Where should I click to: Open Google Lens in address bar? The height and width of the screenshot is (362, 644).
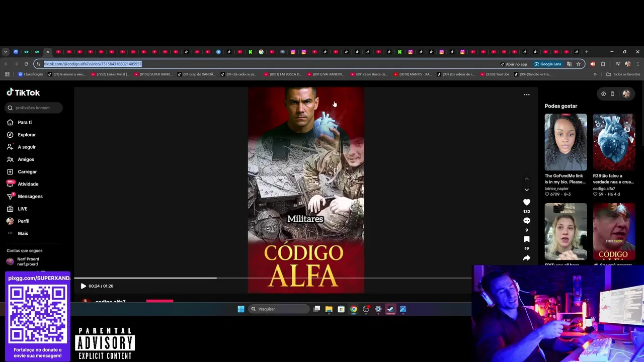click(547, 64)
